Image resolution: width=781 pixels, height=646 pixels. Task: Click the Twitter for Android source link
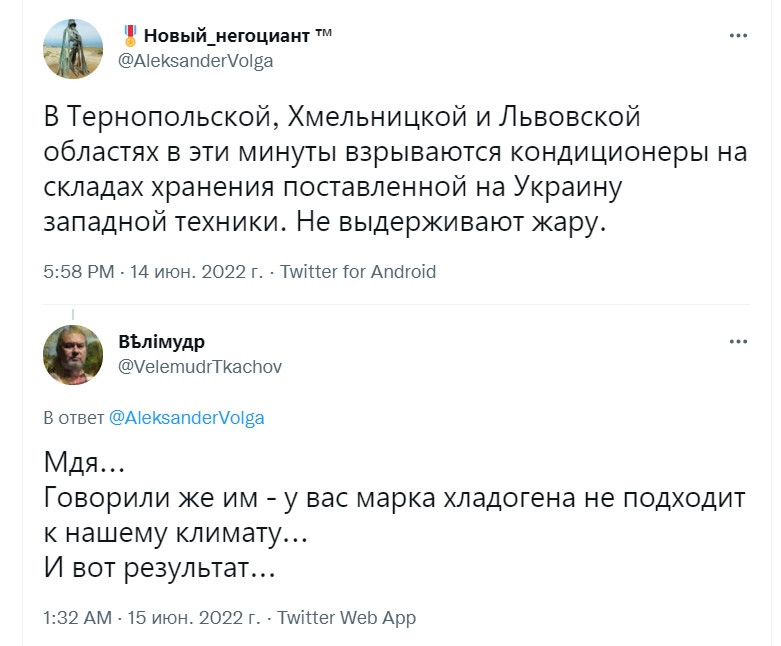click(358, 271)
